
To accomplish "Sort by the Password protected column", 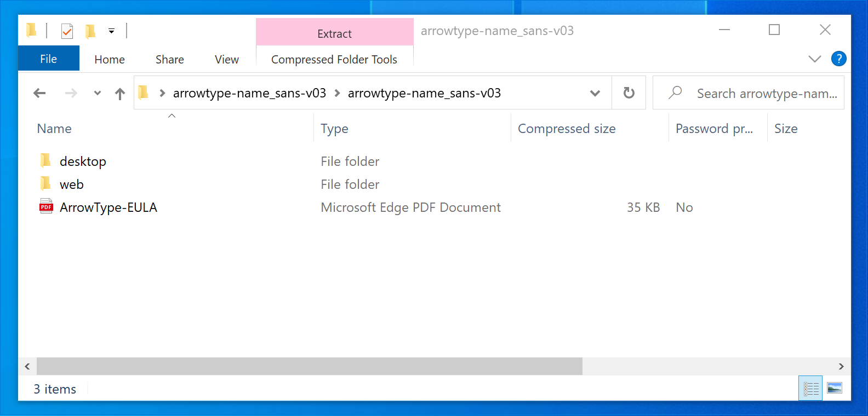I will tap(715, 129).
